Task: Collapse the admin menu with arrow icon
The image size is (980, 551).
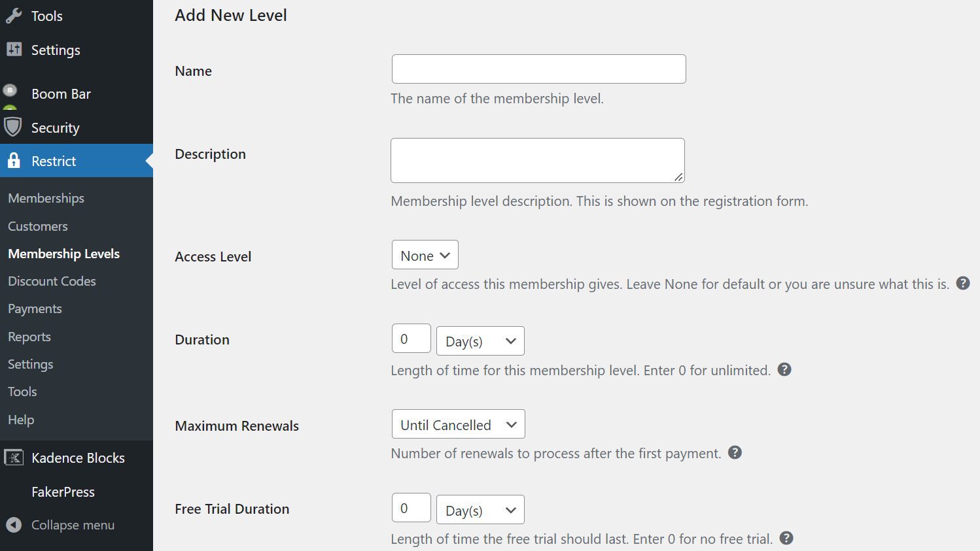Action: [16, 524]
